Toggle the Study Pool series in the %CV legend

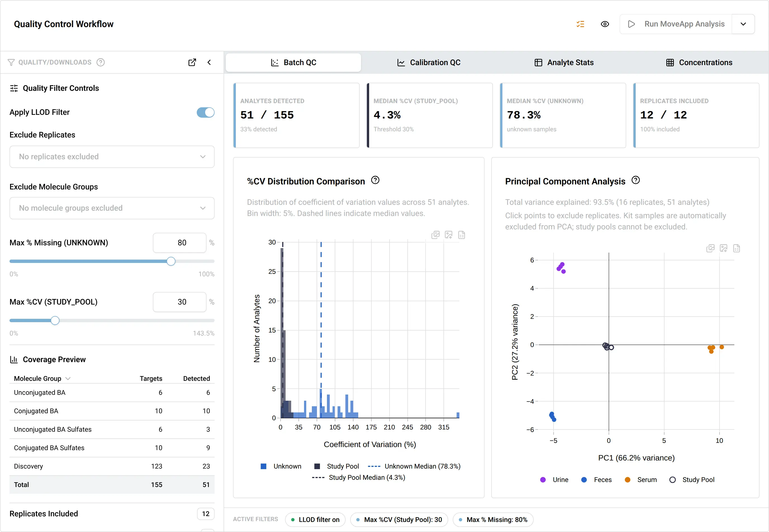[337, 466]
